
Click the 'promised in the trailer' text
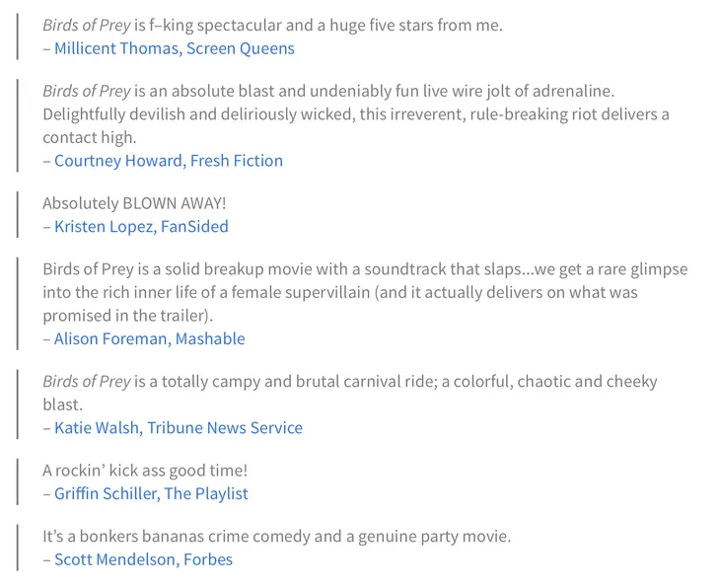pyautogui.click(x=128, y=315)
